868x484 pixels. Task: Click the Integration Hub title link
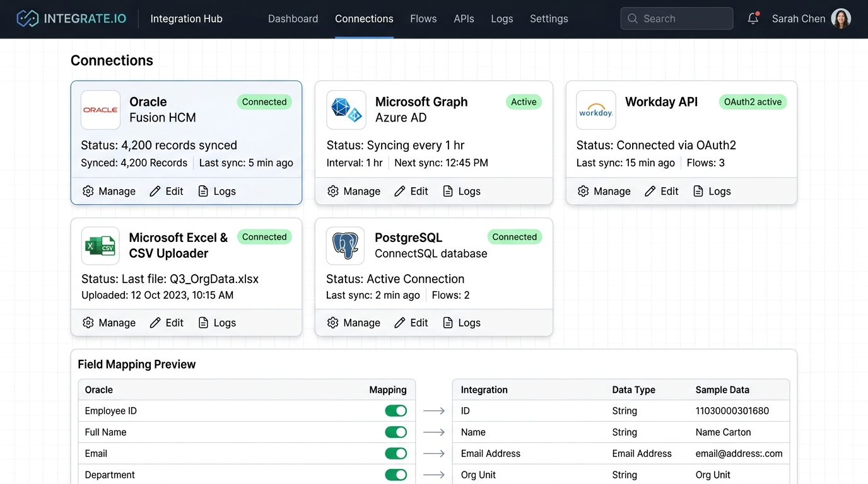click(x=186, y=19)
